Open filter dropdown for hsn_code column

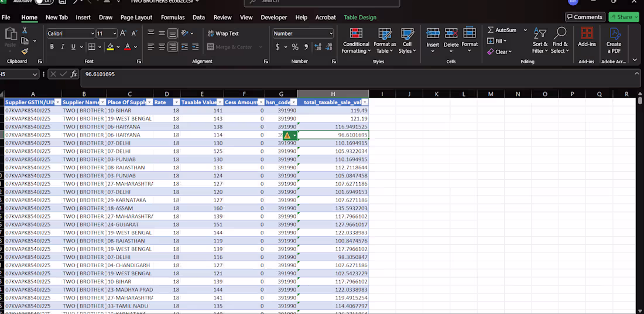point(294,103)
